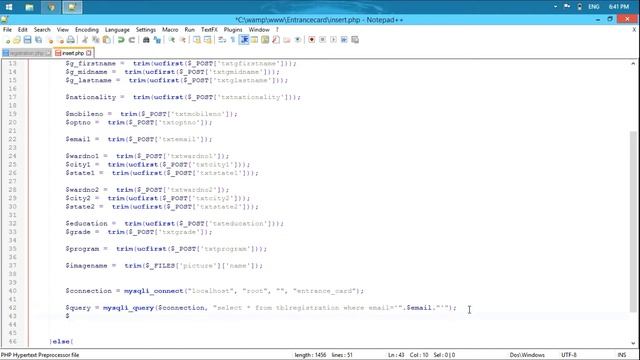The width and height of the screenshot is (640, 360).
Task: Click the 'Ln : 43' status bar field
Action: [396, 355]
